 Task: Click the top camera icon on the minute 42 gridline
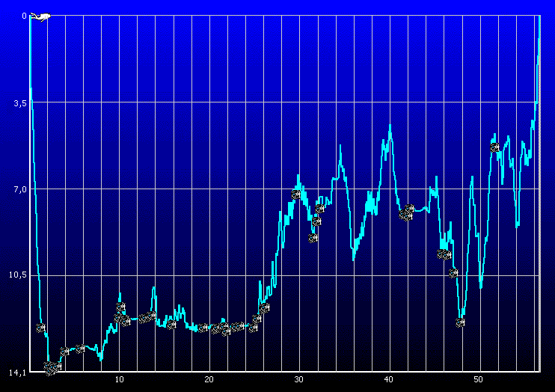(x=410, y=208)
